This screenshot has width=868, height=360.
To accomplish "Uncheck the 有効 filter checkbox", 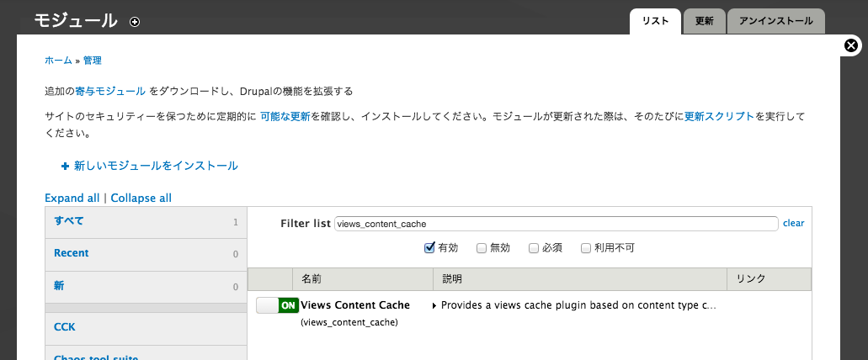I will click(x=429, y=248).
